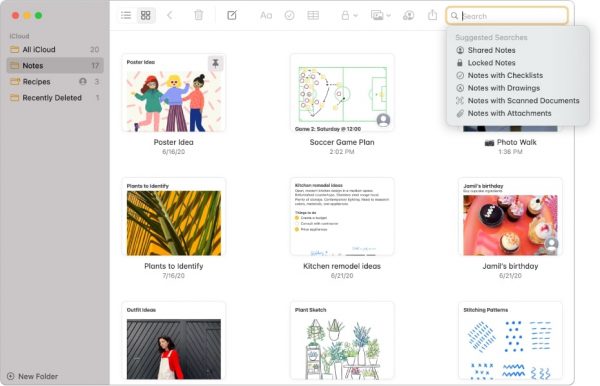Insert a table using the table icon
The image size is (600, 386).
pyautogui.click(x=313, y=15)
